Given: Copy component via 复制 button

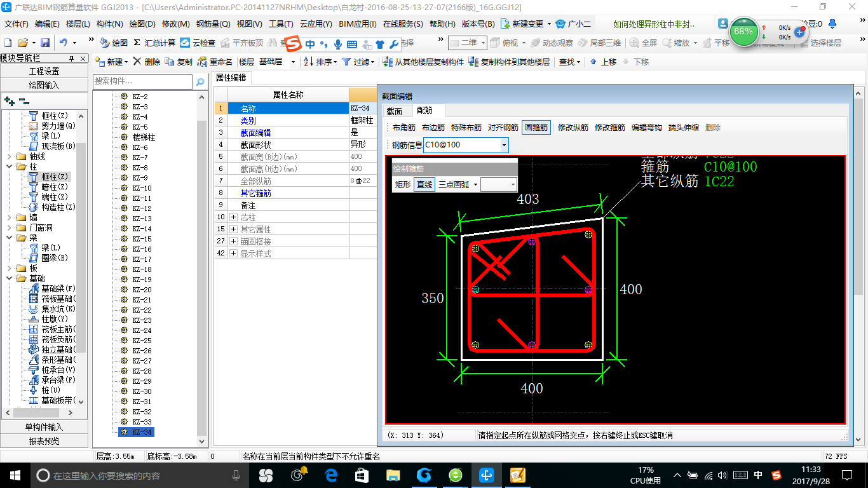Looking at the screenshot, I should [x=179, y=62].
